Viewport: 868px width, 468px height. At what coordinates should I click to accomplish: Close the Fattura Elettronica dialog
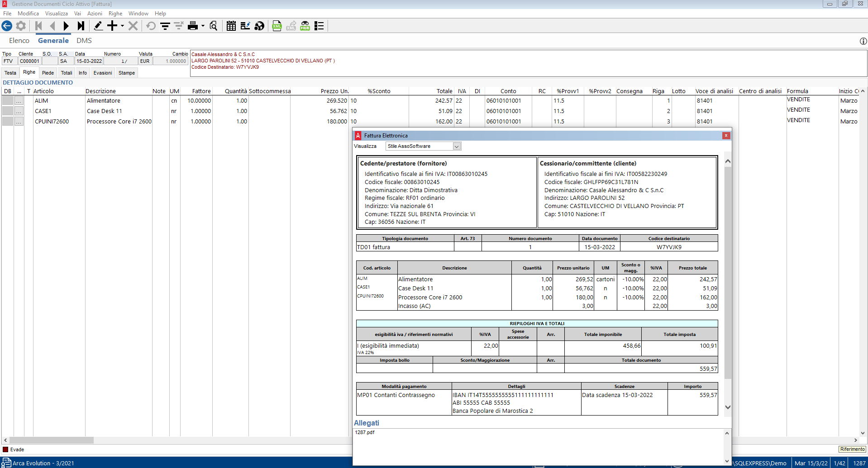726,135
